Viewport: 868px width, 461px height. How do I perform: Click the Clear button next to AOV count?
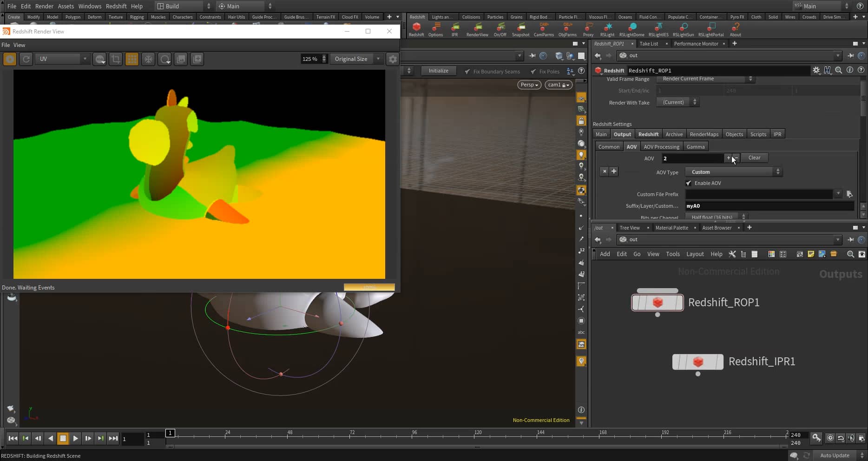[x=754, y=158]
